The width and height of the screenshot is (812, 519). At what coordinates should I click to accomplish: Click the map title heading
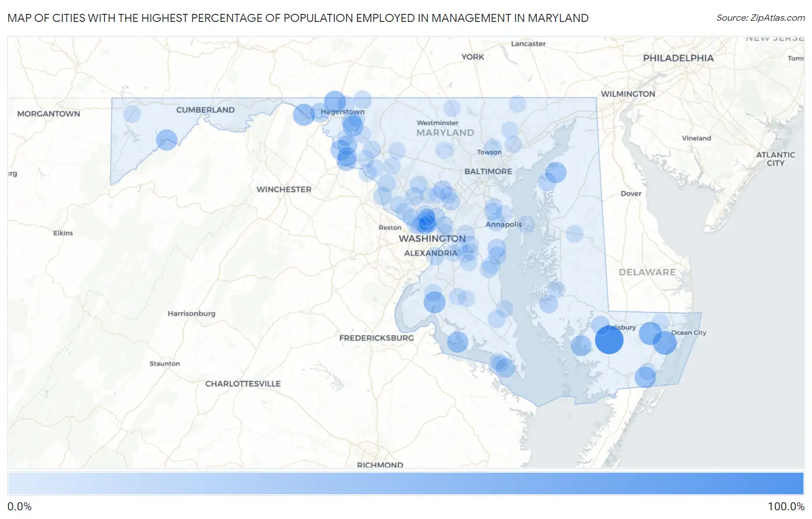(x=298, y=18)
